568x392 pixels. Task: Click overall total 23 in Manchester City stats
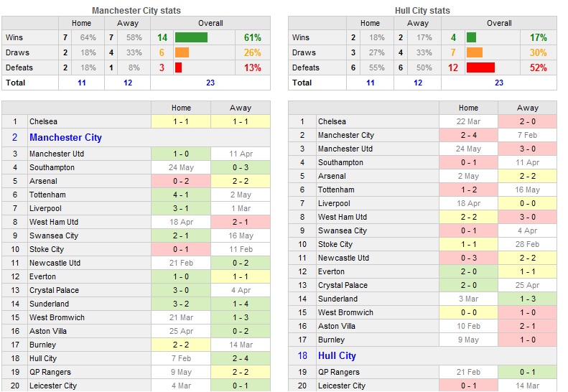[x=210, y=83]
